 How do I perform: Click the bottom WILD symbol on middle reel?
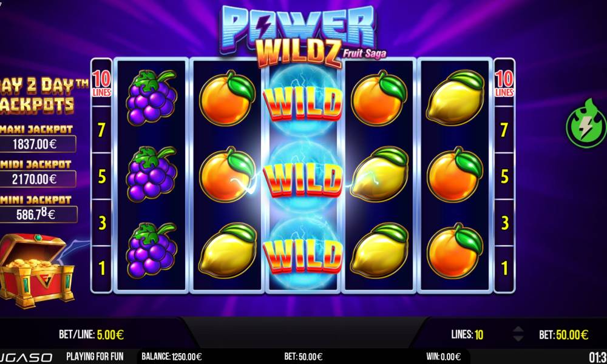point(303,256)
